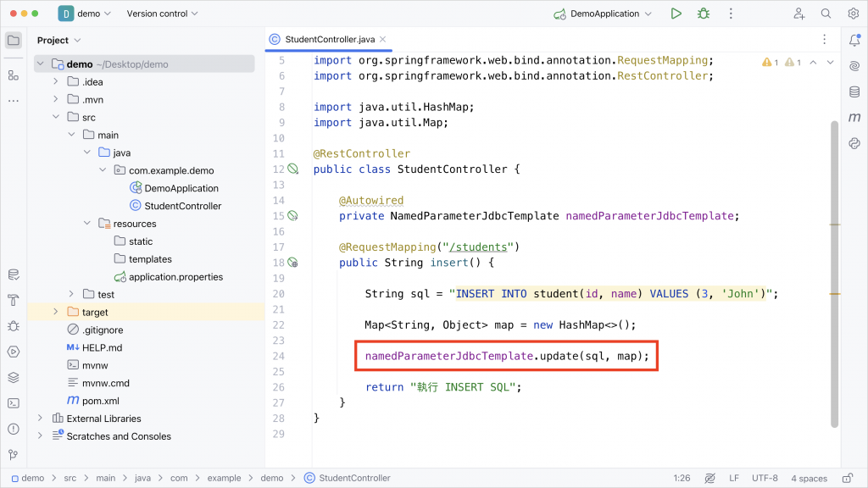Toggle the Structure tool window icon
The height and width of the screenshot is (488, 868).
[14, 75]
